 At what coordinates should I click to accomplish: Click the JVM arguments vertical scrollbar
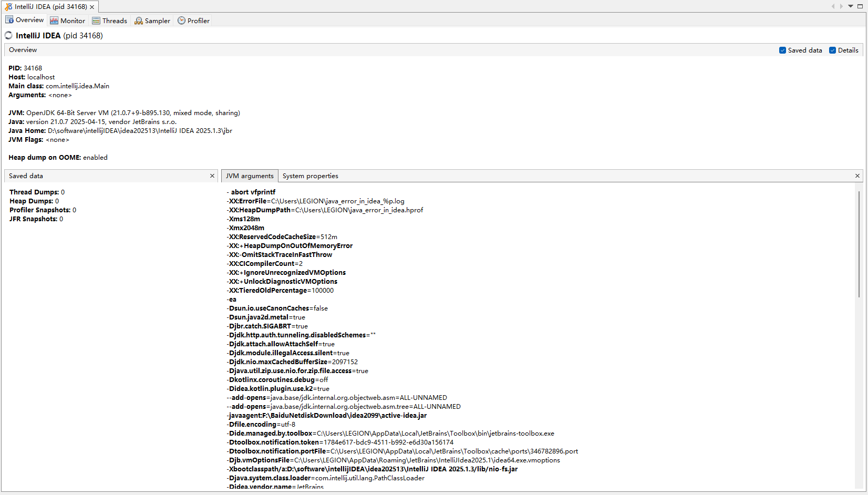859,244
